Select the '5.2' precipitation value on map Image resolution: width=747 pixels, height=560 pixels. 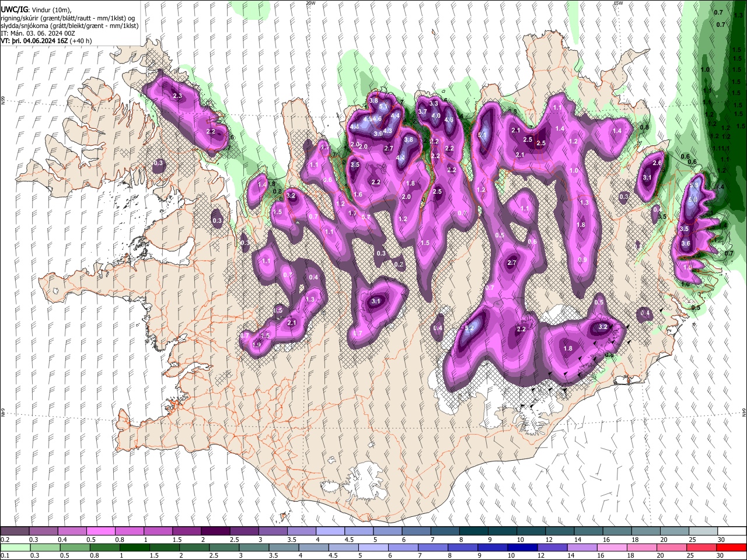(469, 328)
